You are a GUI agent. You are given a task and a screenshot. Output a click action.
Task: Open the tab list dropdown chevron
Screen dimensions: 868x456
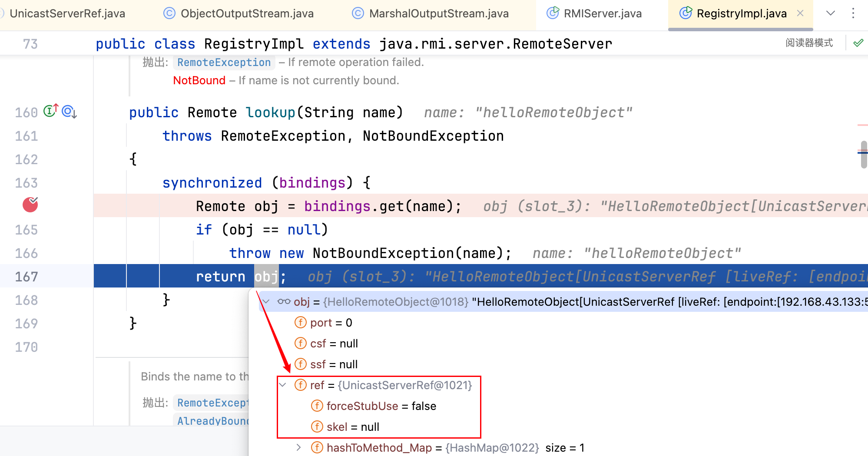[x=830, y=13]
